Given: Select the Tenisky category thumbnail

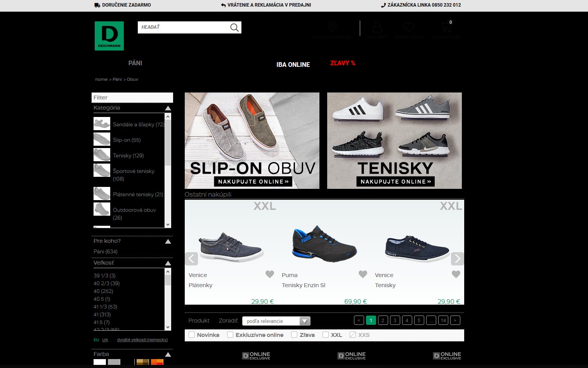Looking at the screenshot, I should click(102, 155).
